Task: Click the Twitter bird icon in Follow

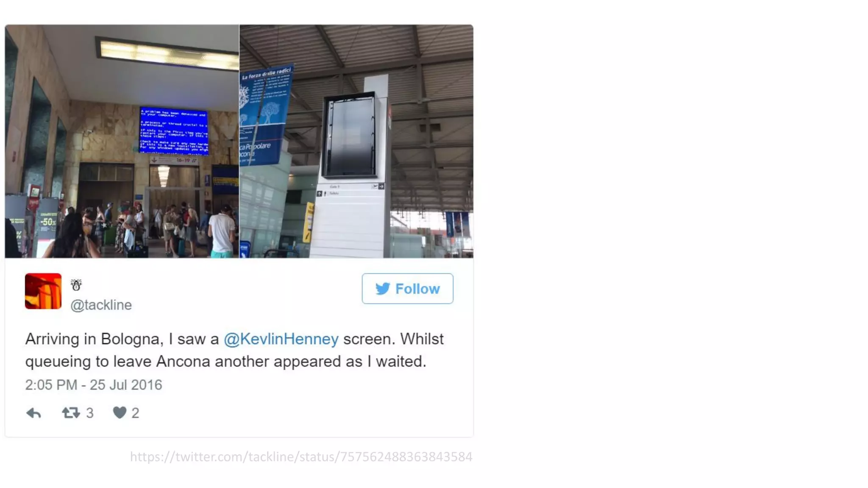Action: pos(382,289)
